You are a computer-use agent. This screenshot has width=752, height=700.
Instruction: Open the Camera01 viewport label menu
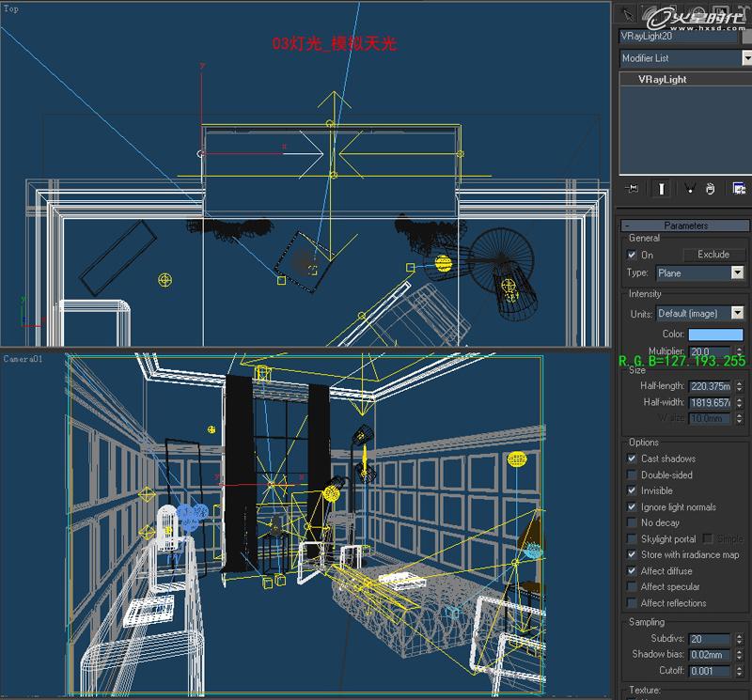coord(23,359)
